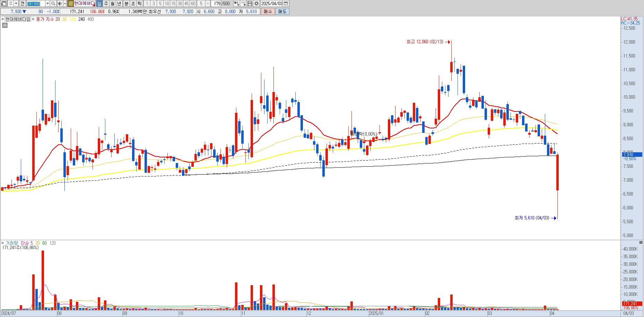Click the add line tool icon beside save
This screenshot has width=644, height=317.
pyautogui.click(x=243, y=3)
